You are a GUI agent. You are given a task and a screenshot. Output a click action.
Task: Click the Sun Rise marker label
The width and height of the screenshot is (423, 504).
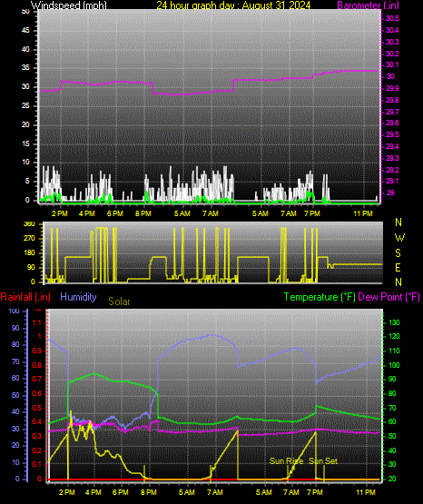[x=287, y=461]
